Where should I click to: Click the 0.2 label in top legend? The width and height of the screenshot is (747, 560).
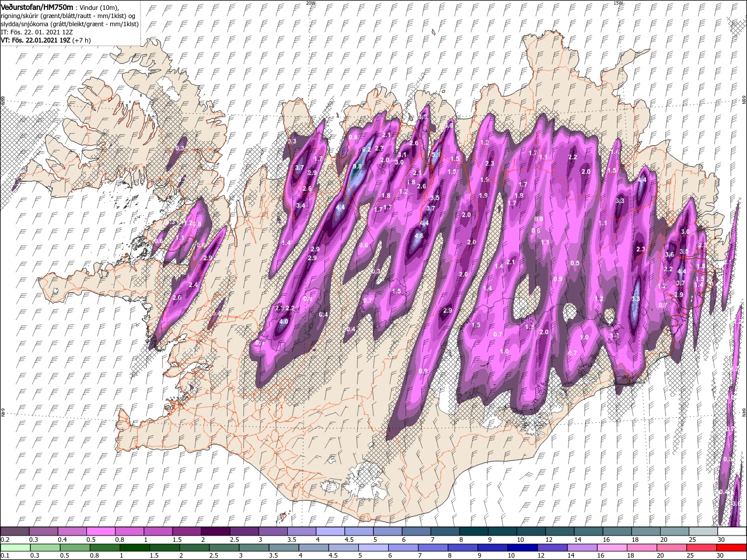pos(4,540)
